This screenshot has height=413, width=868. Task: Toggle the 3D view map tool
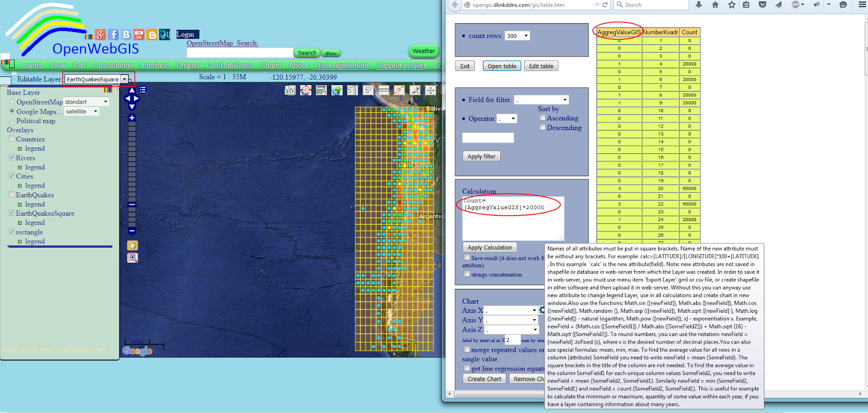point(290,91)
